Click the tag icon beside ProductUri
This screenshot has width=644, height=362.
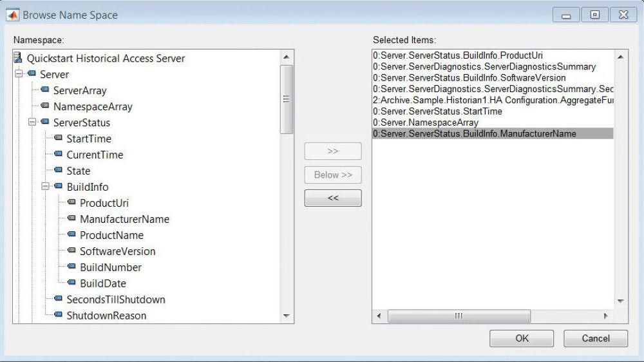[71, 203]
